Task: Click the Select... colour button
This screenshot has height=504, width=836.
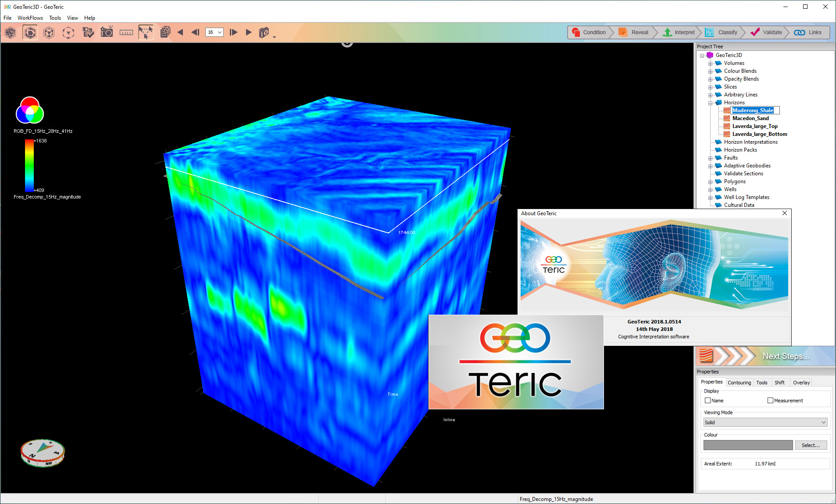Action: click(811, 445)
